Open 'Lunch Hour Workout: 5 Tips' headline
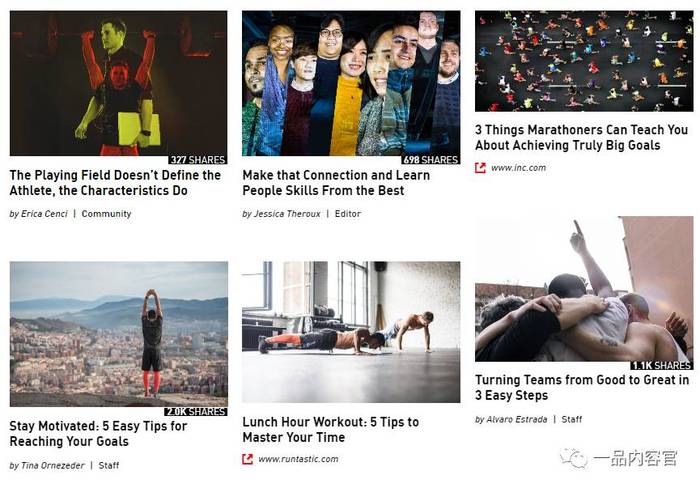Image resolution: width=700 pixels, height=488 pixels. 331,430
